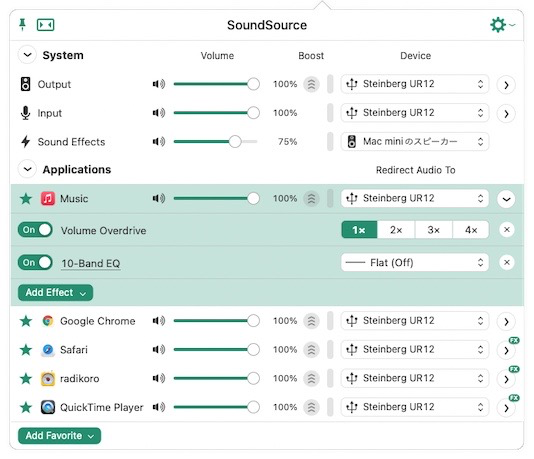
Task: Click the Add Favorite button
Action: (59, 436)
